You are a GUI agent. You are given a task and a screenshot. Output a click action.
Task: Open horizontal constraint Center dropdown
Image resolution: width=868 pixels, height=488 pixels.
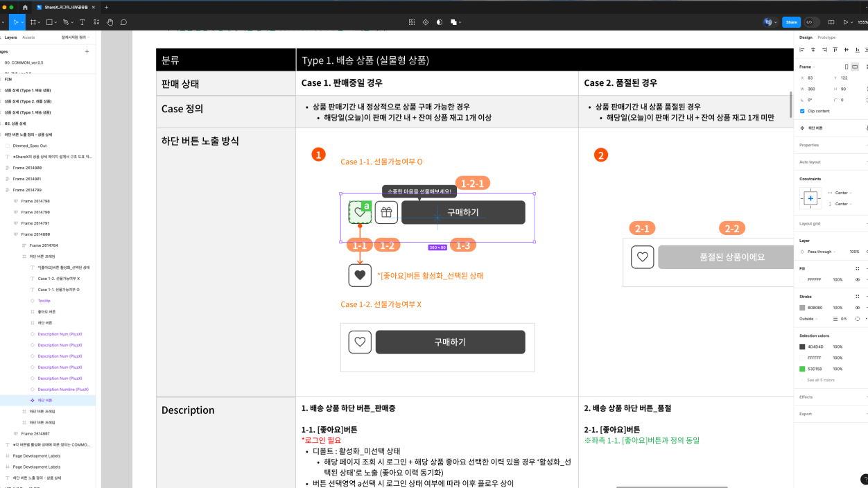[842, 193]
